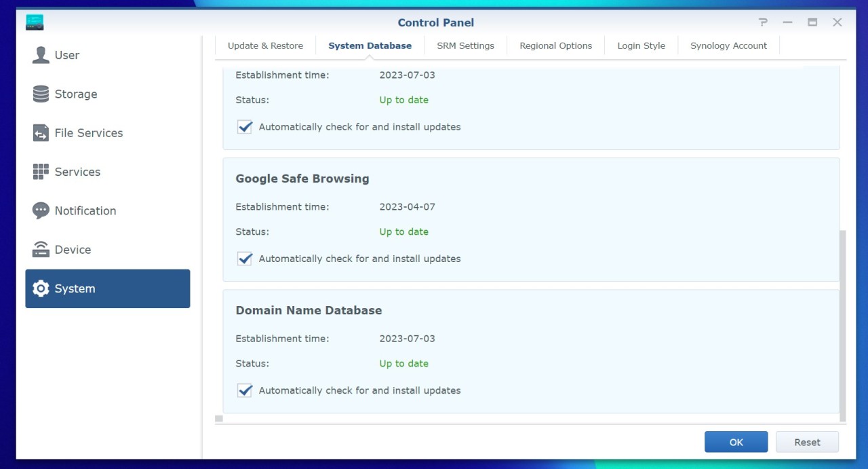Click the 2023-04-07 establishment date
The image size is (868, 469).
pyautogui.click(x=407, y=207)
